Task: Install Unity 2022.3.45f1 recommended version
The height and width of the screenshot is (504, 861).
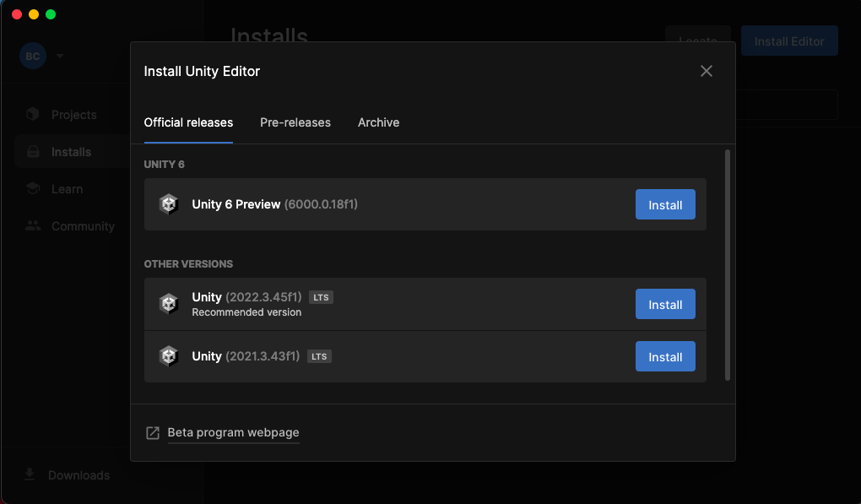Action: [665, 304]
